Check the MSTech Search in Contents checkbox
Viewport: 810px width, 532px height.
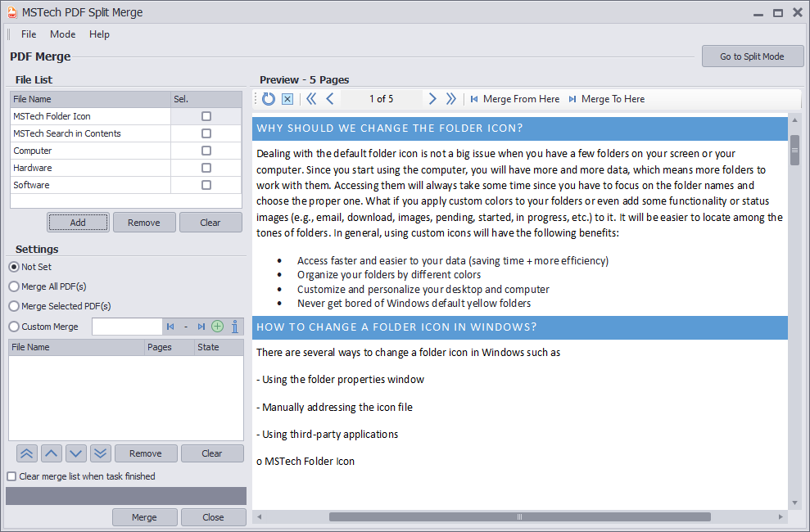206,133
